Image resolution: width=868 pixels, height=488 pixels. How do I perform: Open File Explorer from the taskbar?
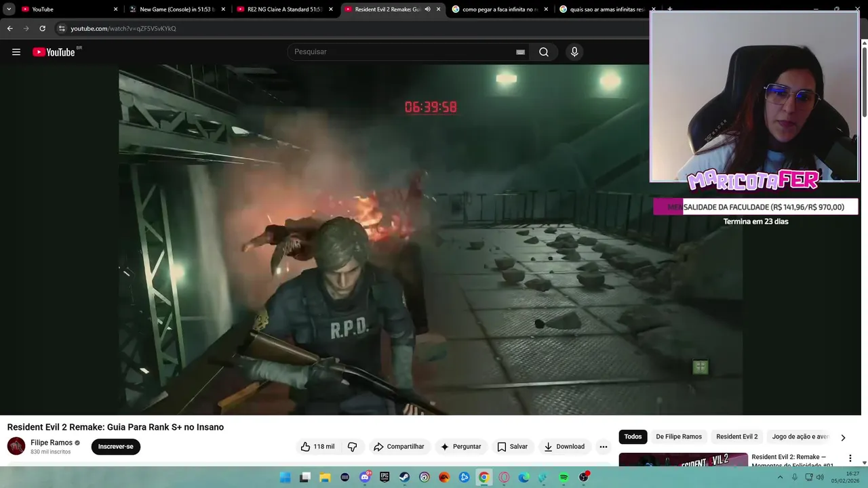(x=325, y=477)
